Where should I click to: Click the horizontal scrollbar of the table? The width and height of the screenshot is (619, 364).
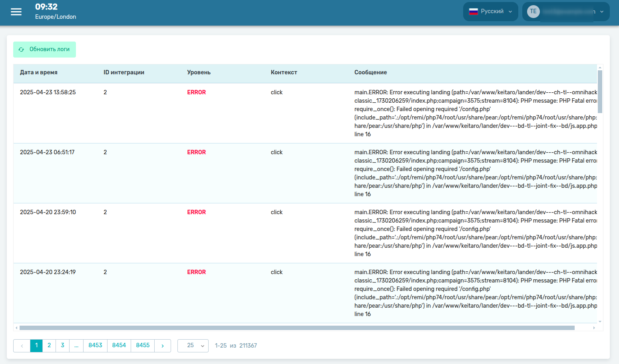[297, 328]
